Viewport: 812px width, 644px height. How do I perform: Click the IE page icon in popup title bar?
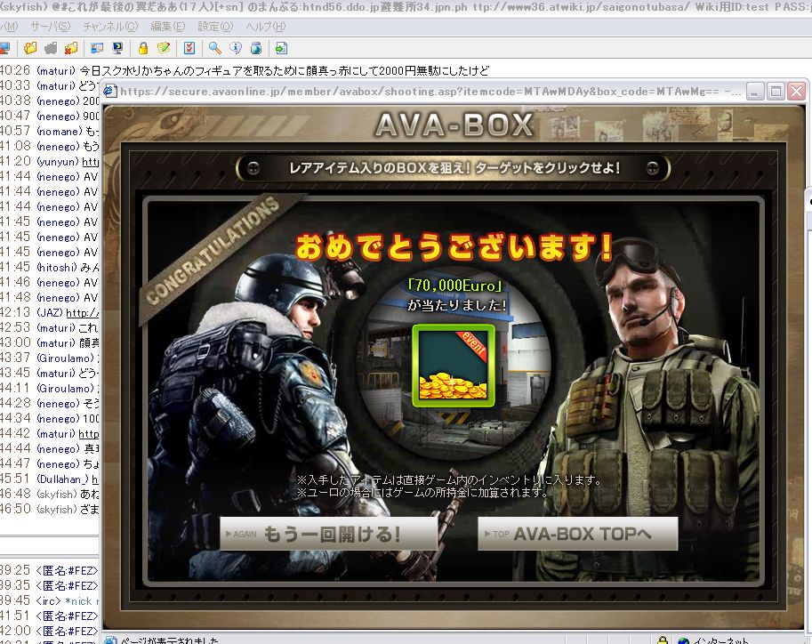(x=110, y=92)
